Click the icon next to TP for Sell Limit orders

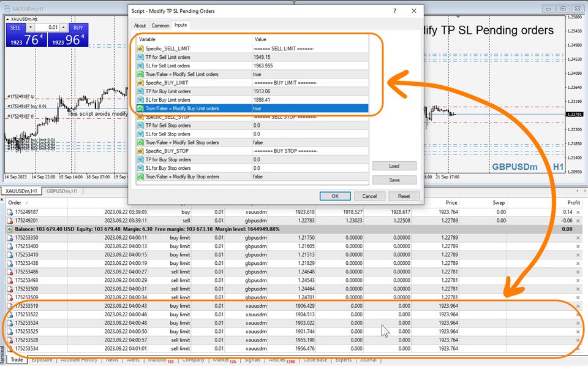pyautogui.click(x=140, y=57)
